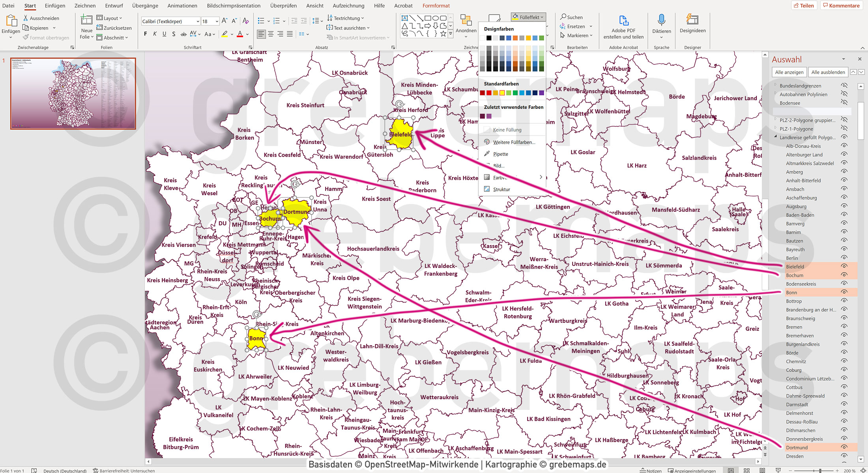Pick the dark purple recently used color

point(482,116)
